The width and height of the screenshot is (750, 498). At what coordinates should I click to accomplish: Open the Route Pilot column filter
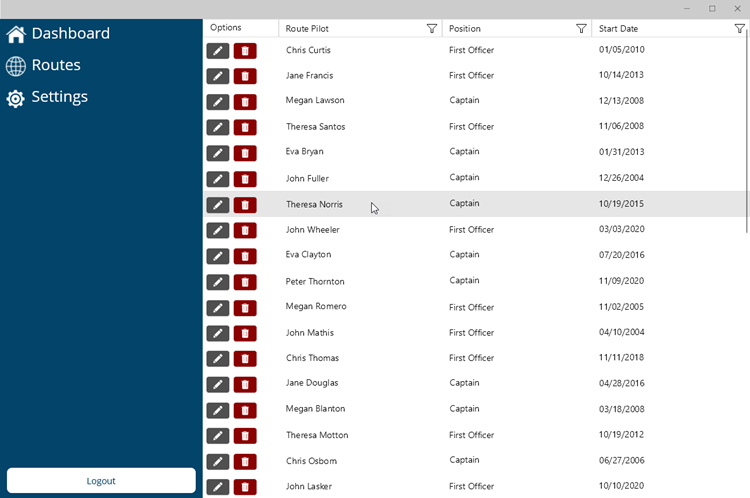point(431,29)
